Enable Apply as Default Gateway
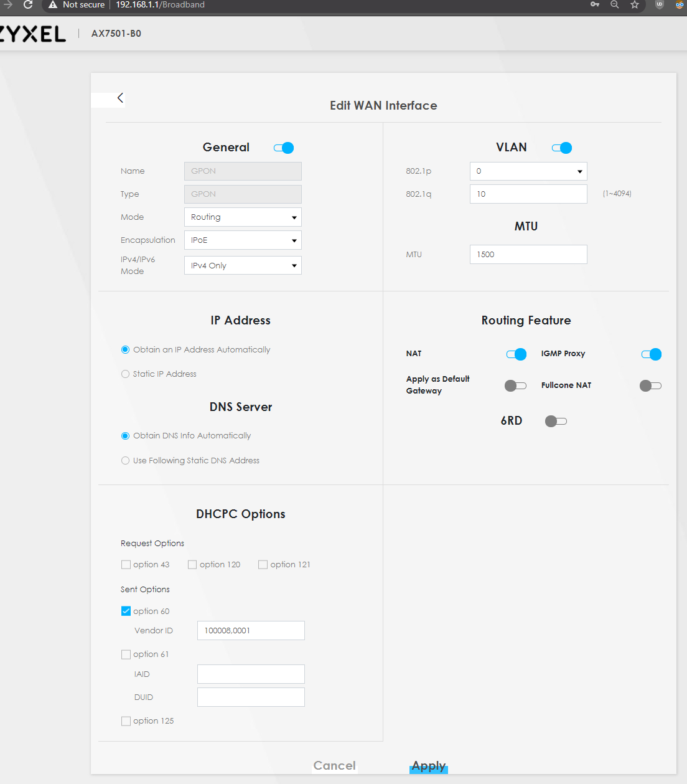Screen dimensions: 687x784 [515, 385]
